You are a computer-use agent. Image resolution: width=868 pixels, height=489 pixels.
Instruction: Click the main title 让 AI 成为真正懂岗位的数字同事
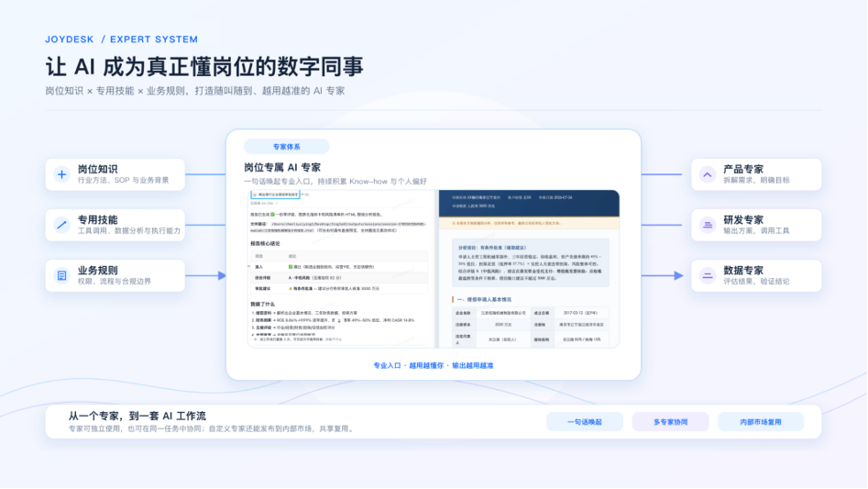[x=204, y=66]
